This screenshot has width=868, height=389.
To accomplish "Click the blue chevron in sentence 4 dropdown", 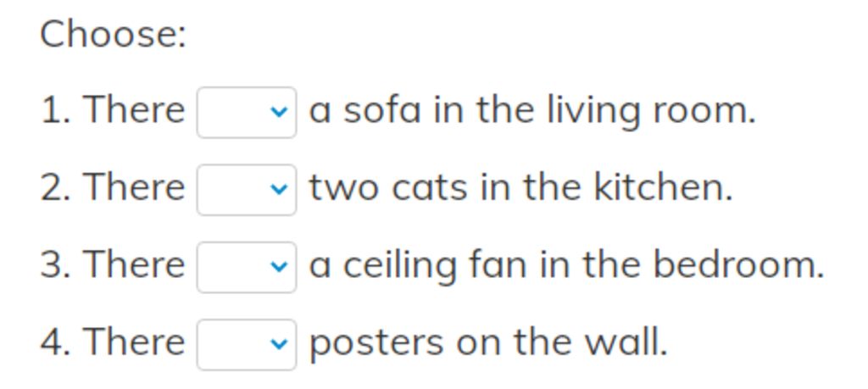I will [278, 345].
